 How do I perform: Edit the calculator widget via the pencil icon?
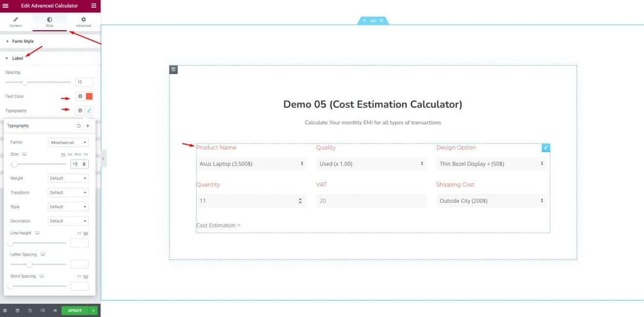pos(545,147)
